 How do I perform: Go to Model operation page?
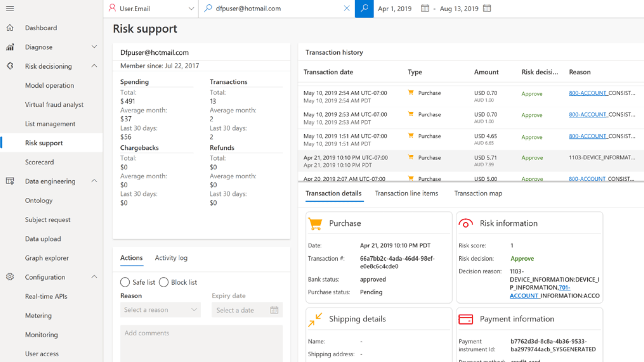coord(50,85)
